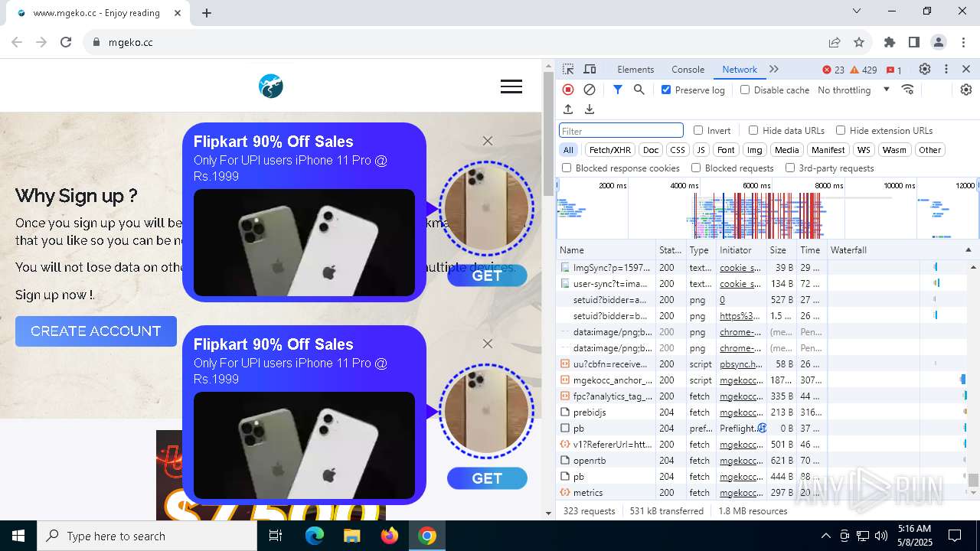
Task: Close the upper Flipkart ad popup
Action: 488,141
